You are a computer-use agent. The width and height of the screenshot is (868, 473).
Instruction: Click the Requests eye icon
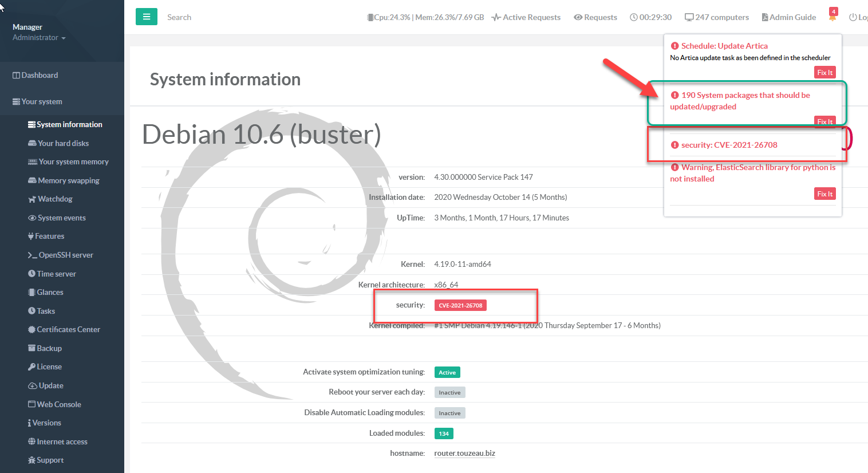(x=578, y=17)
